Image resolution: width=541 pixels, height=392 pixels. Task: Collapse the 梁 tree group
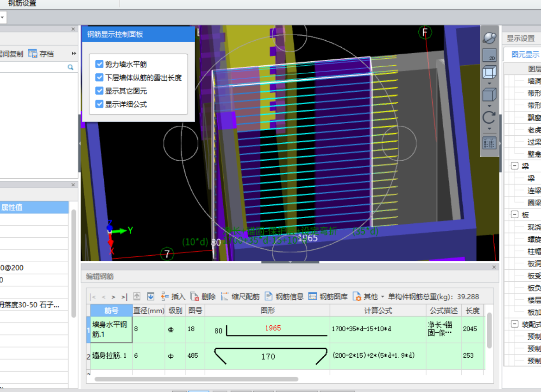pyautogui.click(x=515, y=166)
